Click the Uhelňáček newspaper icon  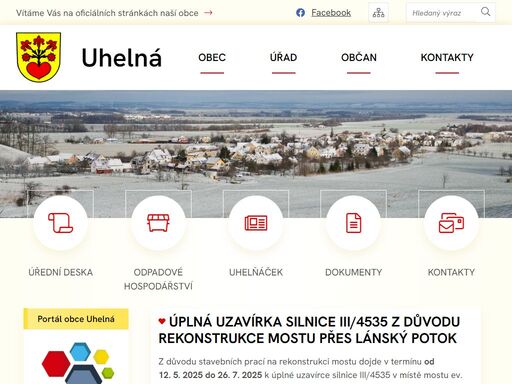pos(256,223)
